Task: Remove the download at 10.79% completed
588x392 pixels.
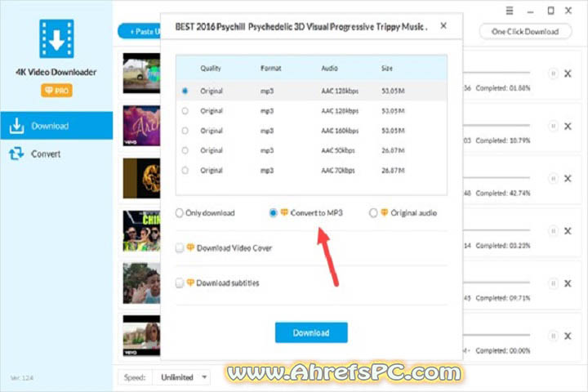Action: [568, 126]
